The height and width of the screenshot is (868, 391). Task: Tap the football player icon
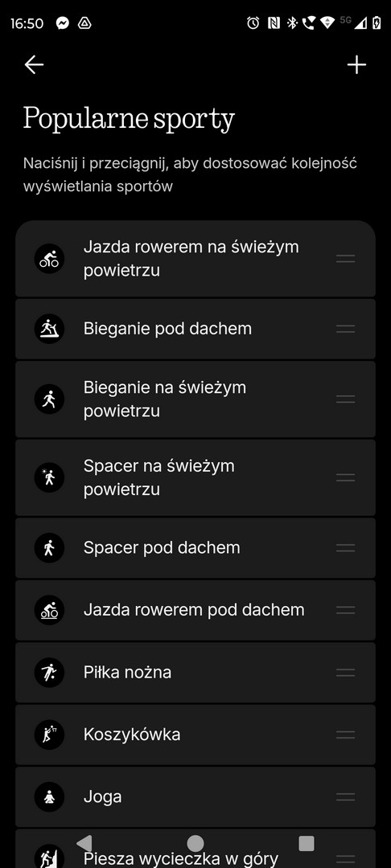click(49, 672)
